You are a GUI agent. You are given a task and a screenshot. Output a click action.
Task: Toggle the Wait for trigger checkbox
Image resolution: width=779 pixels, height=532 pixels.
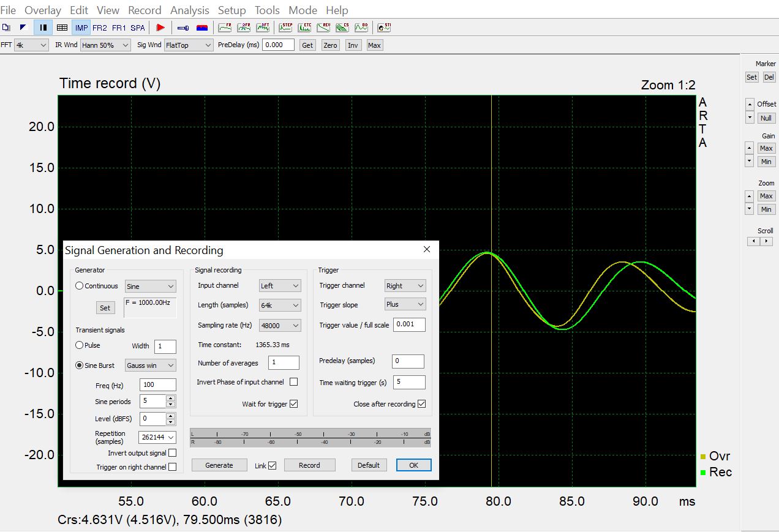(x=293, y=404)
